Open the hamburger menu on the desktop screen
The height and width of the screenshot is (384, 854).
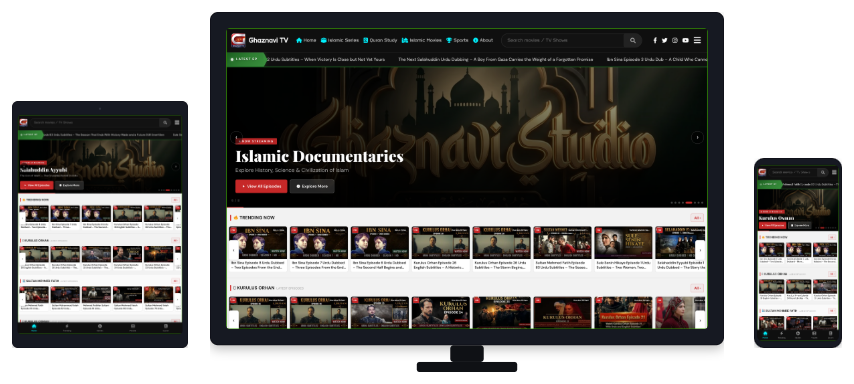pos(697,40)
